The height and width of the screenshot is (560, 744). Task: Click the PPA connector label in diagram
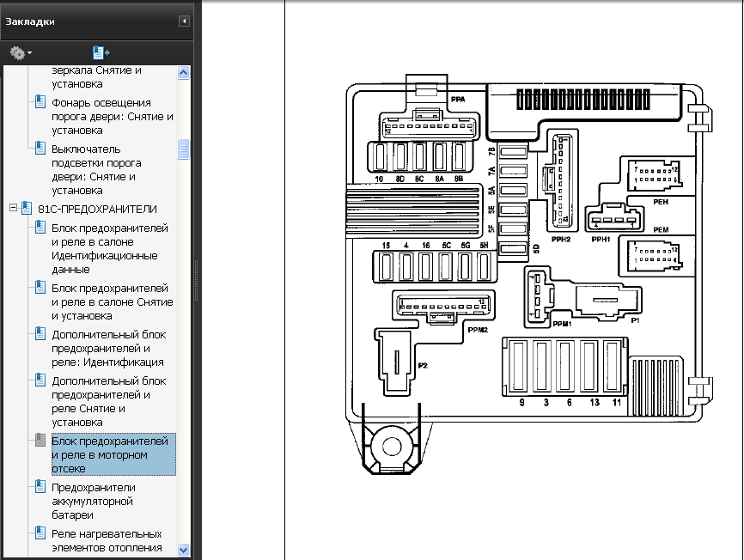pyautogui.click(x=458, y=100)
